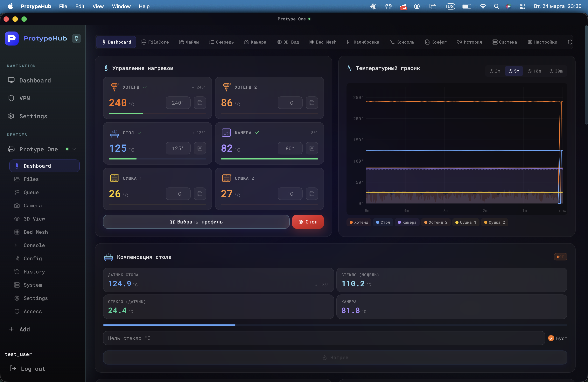This screenshot has width=588, height=382.
Task: Click save icon for Камера target temperature
Action: pos(311,148)
